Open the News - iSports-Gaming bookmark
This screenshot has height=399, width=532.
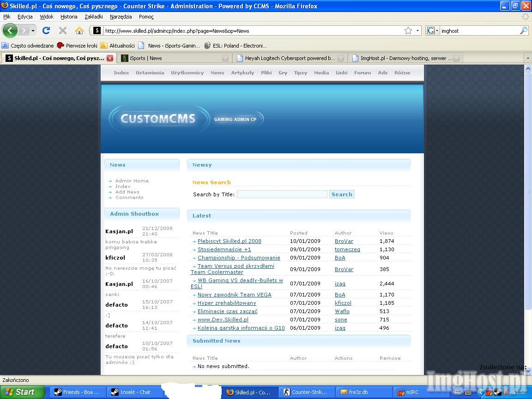(169, 45)
